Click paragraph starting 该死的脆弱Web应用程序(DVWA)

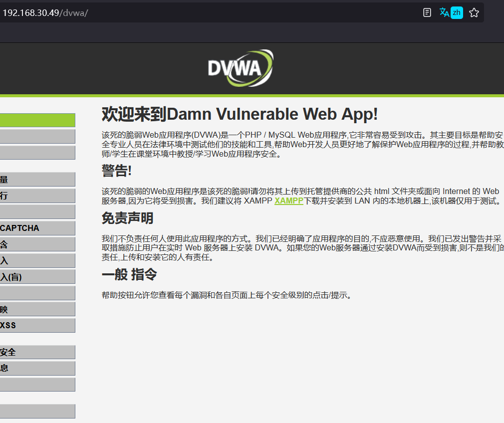click(303, 144)
